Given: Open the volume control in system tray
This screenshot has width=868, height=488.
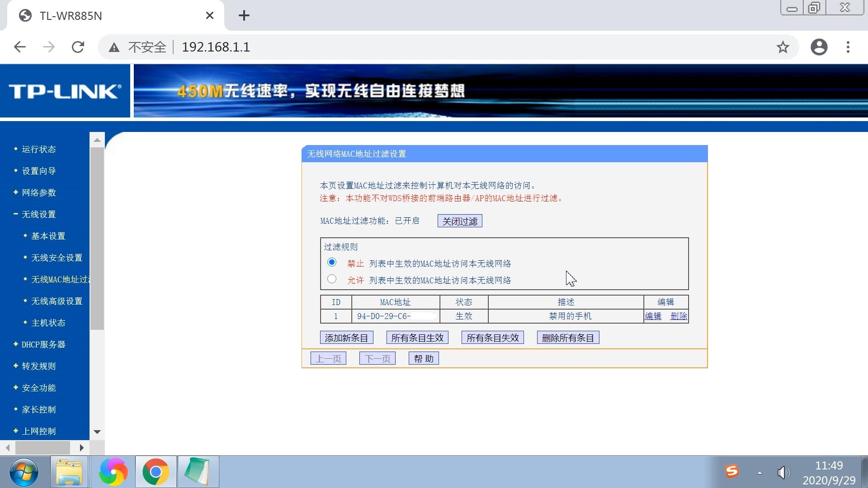Looking at the screenshot, I should pos(784,472).
